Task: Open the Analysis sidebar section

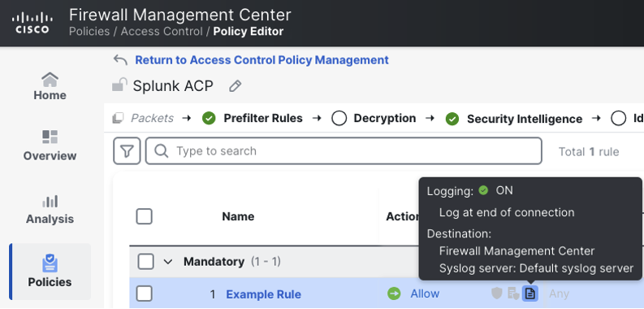Action: tap(50, 210)
